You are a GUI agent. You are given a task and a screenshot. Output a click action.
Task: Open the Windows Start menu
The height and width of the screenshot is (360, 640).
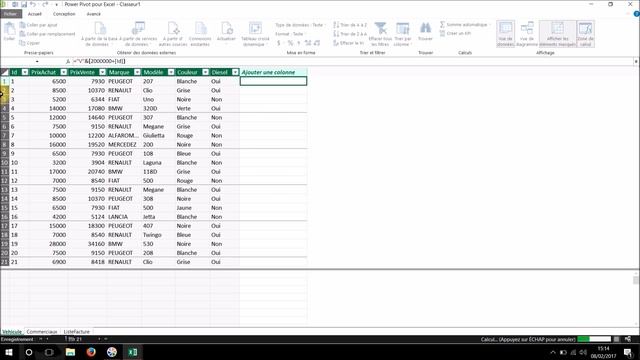click(x=8, y=352)
